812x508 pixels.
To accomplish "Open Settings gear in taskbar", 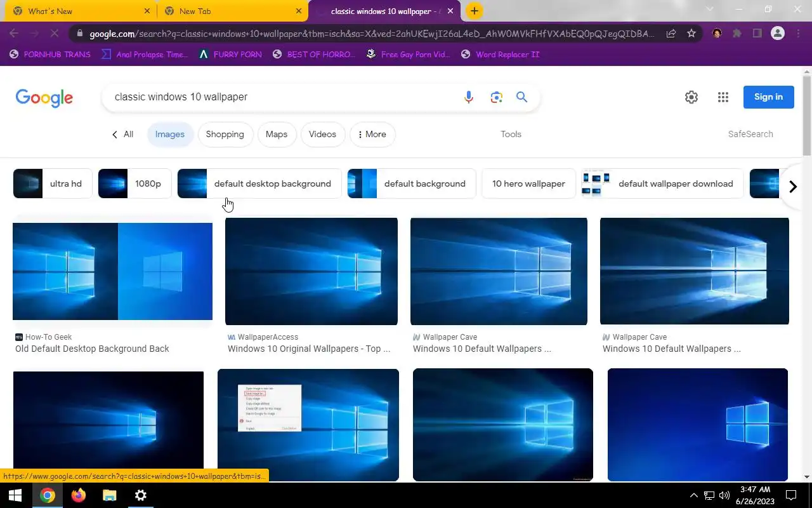I will pyautogui.click(x=141, y=495).
